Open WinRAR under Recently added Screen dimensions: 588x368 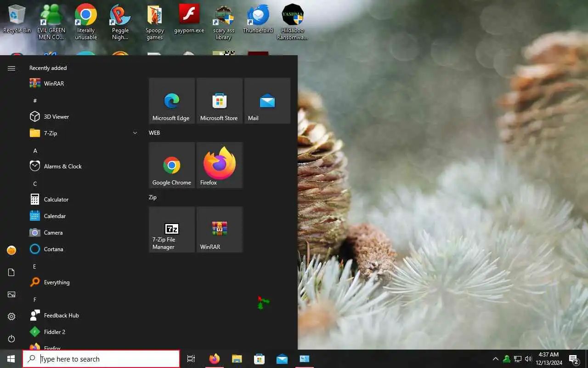click(84, 84)
